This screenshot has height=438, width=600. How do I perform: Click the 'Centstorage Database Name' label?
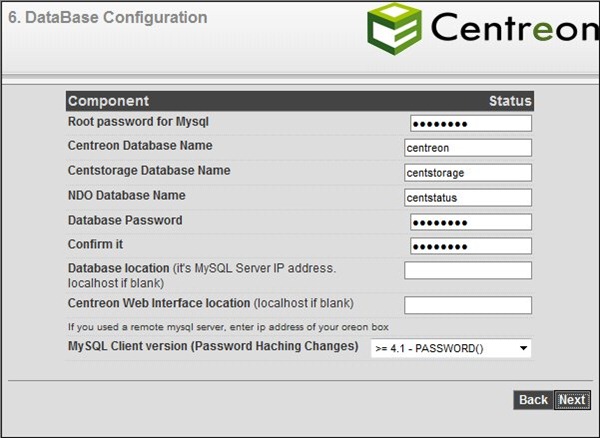[x=149, y=171]
